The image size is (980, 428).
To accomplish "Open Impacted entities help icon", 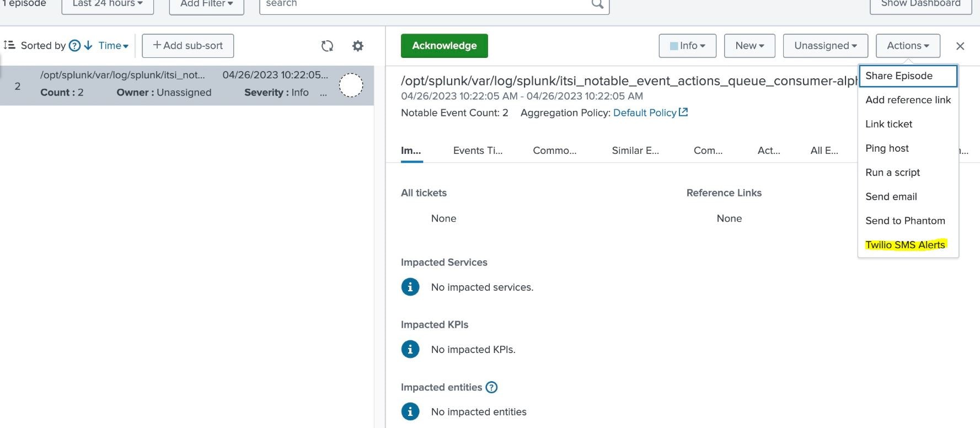I will point(491,387).
